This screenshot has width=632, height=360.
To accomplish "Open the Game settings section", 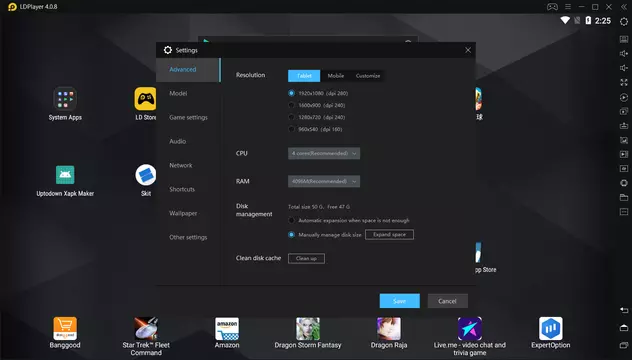I will [188, 117].
